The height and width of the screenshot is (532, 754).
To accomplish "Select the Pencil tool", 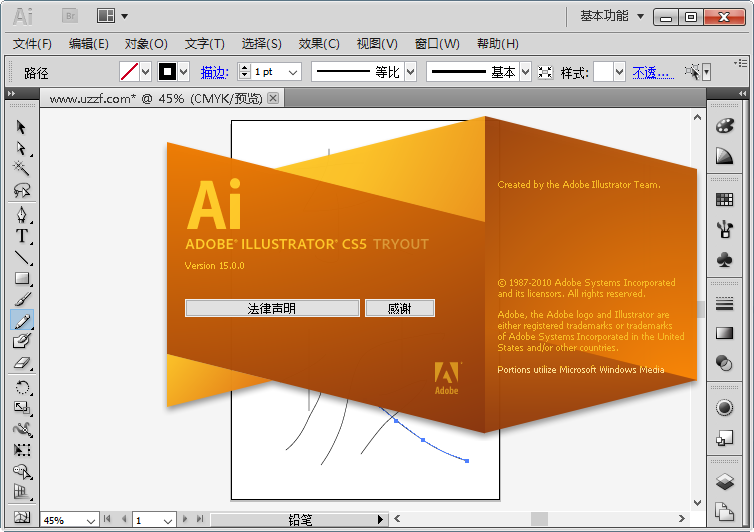I will pyautogui.click(x=21, y=320).
